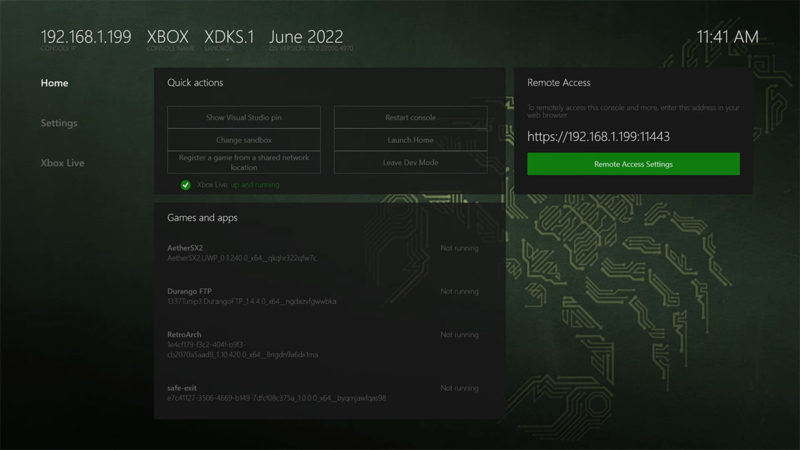Viewport: 800px width, 450px height.
Task: Open the Home tab in sidebar
Action: point(55,83)
